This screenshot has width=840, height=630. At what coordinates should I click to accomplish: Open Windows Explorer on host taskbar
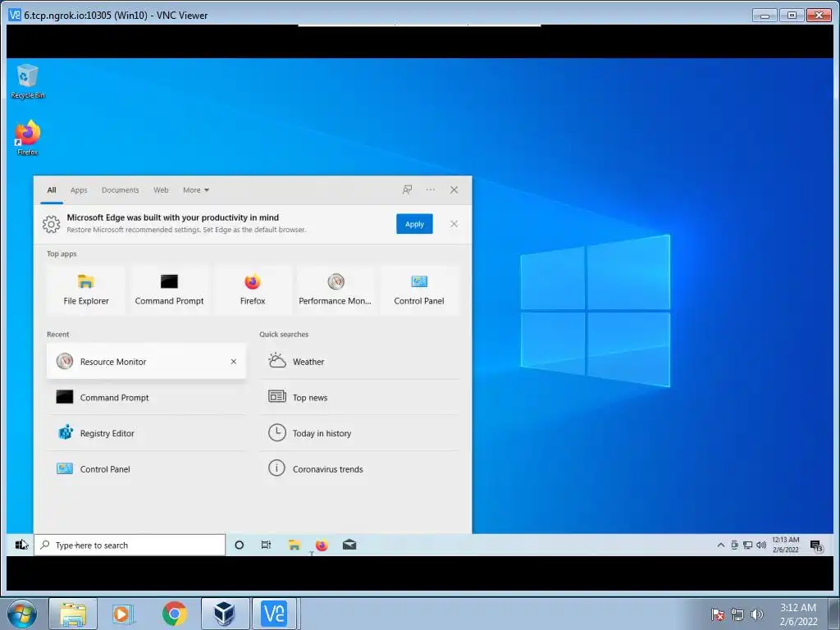73,614
